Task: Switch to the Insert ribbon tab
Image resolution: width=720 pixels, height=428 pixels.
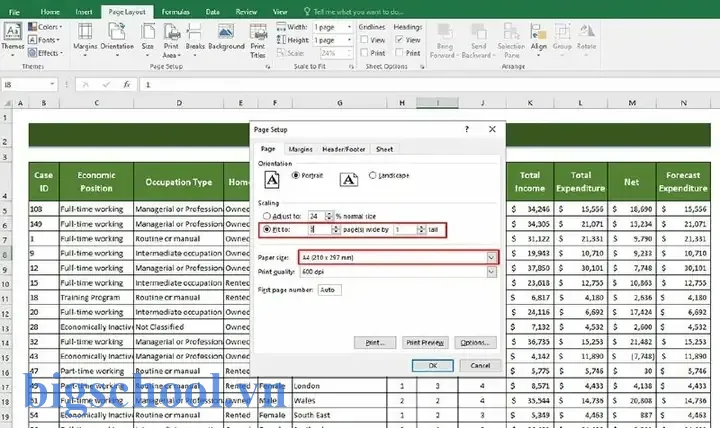Action: tap(84, 12)
